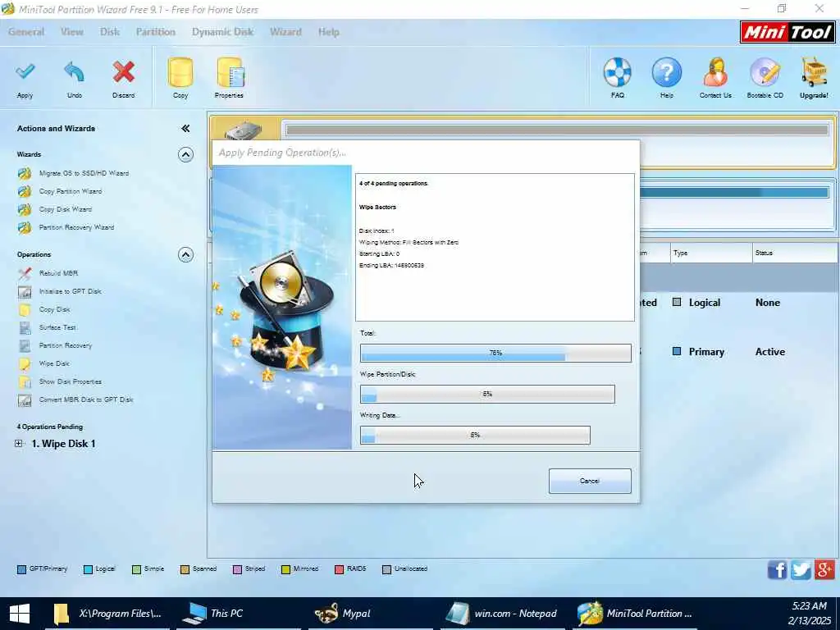Switch to This PC taskbar window
This screenshot has height=630, width=840.
click(240, 614)
